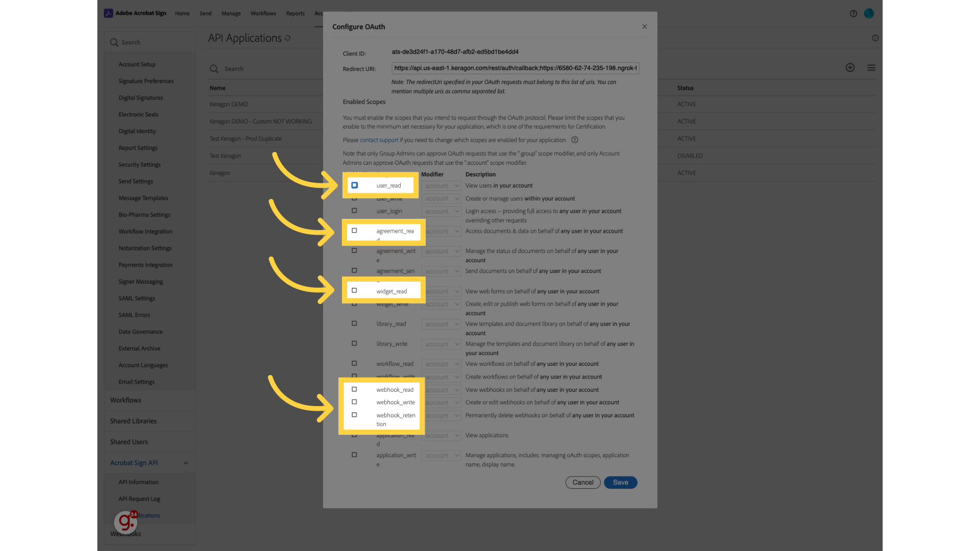The width and height of the screenshot is (980, 551).
Task: Click the Adobe Acrobat Sign logo
Action: pos(135,13)
